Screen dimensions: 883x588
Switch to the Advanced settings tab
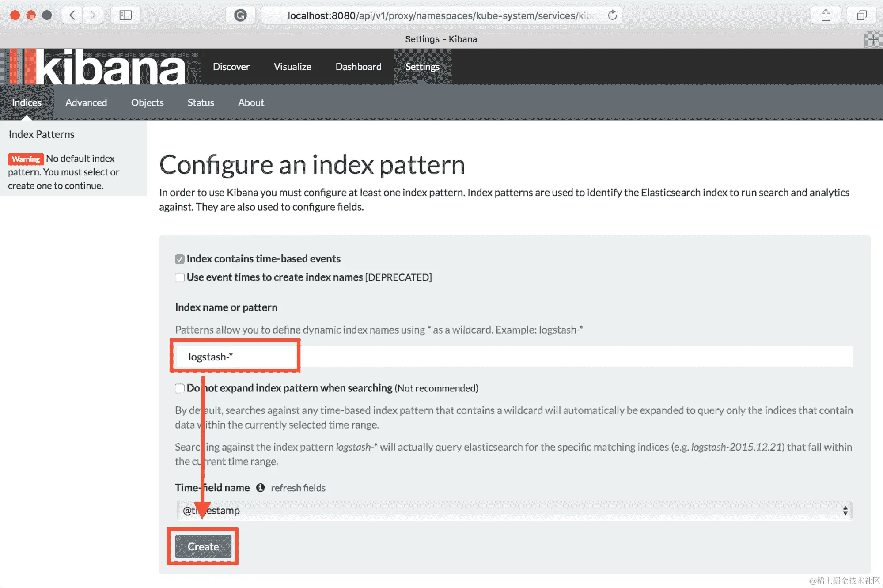pyautogui.click(x=86, y=102)
